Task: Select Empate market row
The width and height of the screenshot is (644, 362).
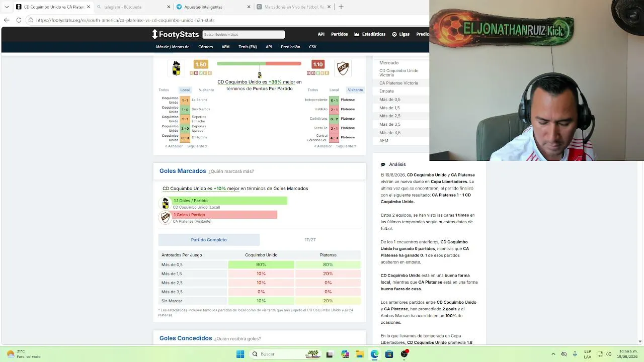Action: [401, 91]
